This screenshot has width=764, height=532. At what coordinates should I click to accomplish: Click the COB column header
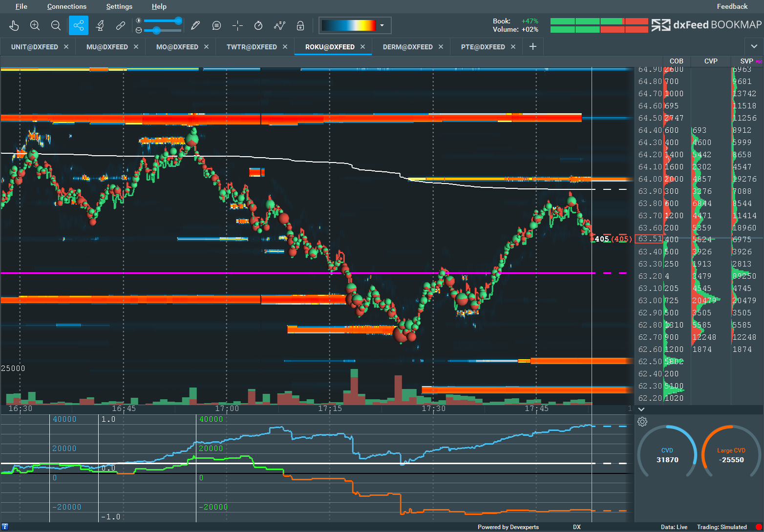point(677,61)
